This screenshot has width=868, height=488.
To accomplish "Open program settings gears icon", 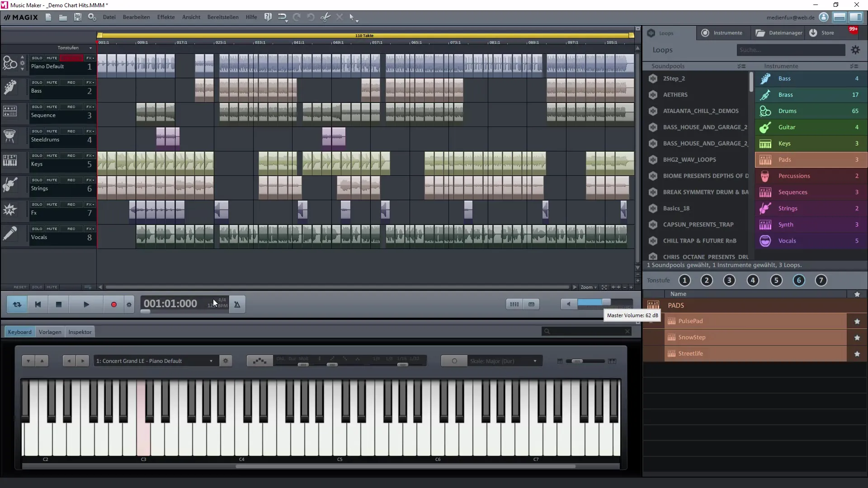I will 92,17.
